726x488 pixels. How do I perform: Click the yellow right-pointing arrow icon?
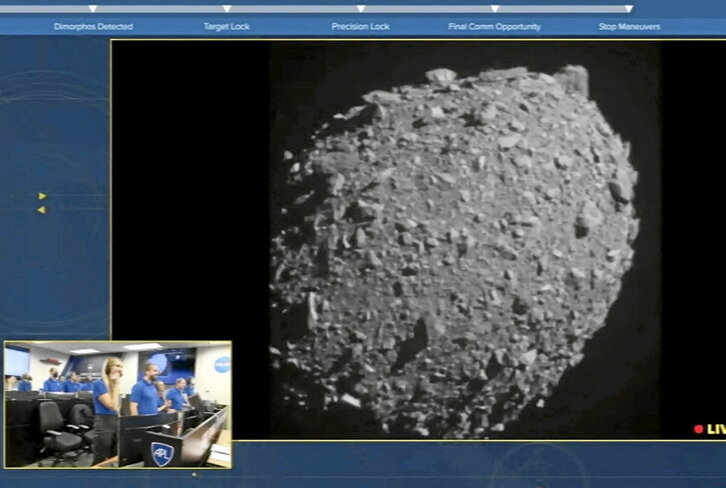pos(42,196)
